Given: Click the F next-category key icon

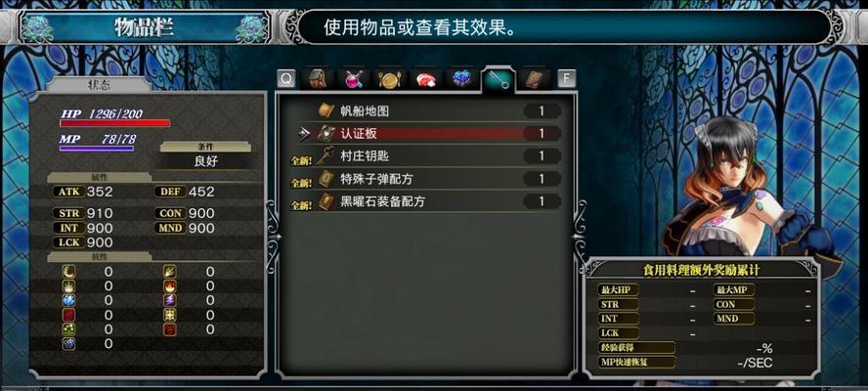Looking at the screenshot, I should pos(566,79).
